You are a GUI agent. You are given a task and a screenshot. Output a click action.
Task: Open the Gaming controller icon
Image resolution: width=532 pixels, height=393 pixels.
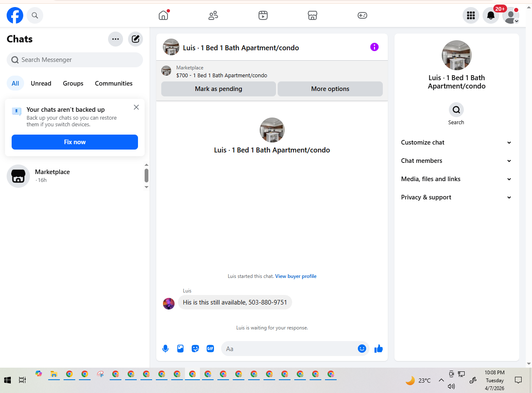[362, 15]
